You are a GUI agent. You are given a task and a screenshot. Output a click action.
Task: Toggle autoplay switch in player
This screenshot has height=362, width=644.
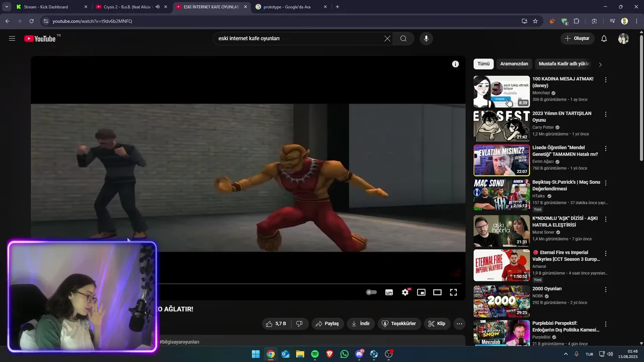[371, 292]
